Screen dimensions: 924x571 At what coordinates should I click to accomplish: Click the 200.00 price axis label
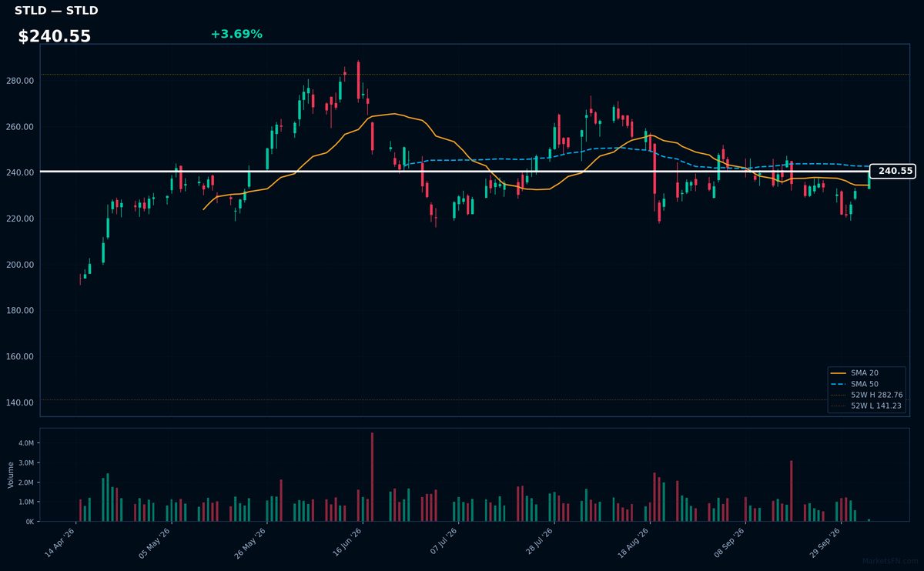click(21, 265)
